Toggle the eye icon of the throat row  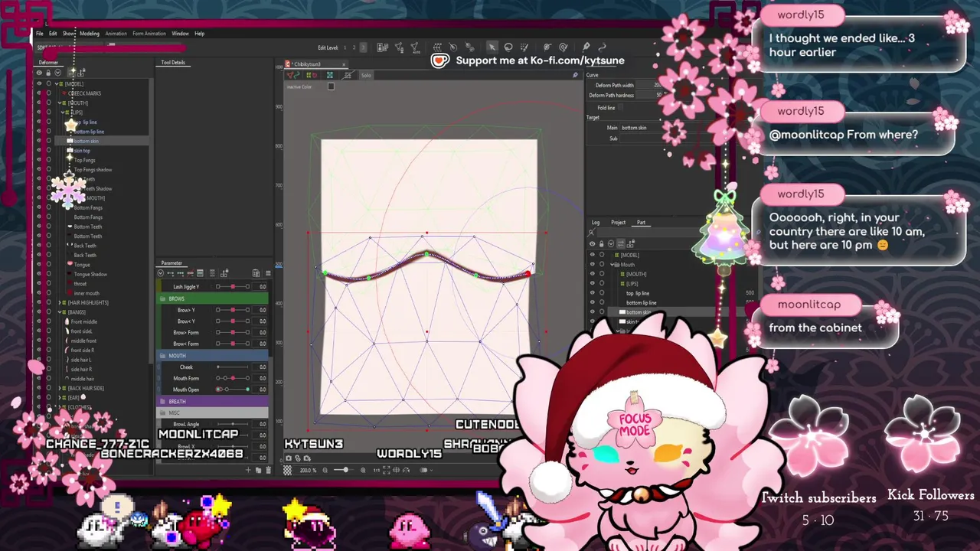[39, 283]
